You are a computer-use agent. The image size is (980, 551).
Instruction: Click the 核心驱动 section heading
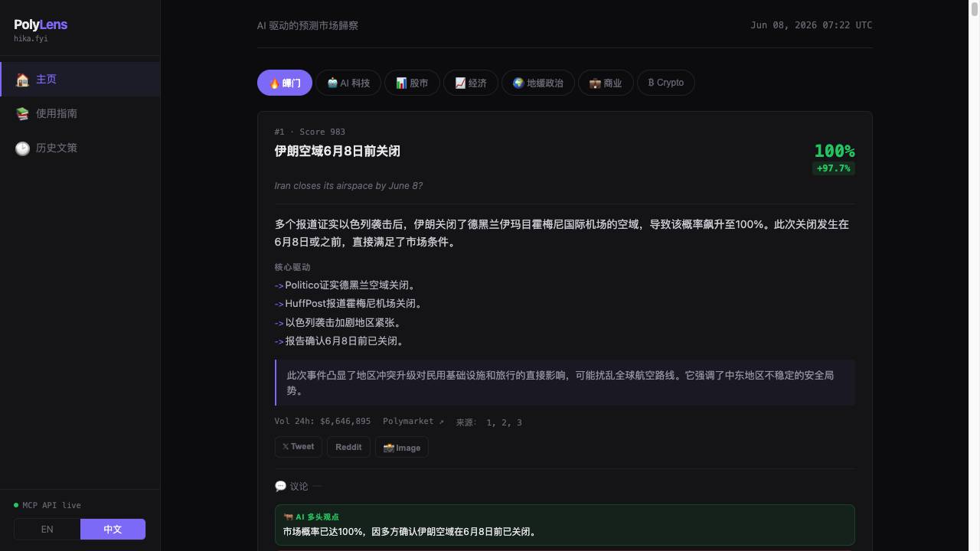[x=292, y=267]
